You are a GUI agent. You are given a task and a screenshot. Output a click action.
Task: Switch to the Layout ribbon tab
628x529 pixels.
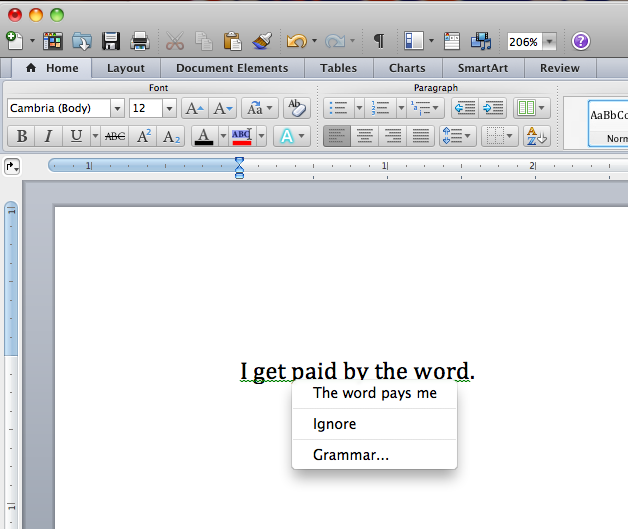pyautogui.click(x=126, y=68)
